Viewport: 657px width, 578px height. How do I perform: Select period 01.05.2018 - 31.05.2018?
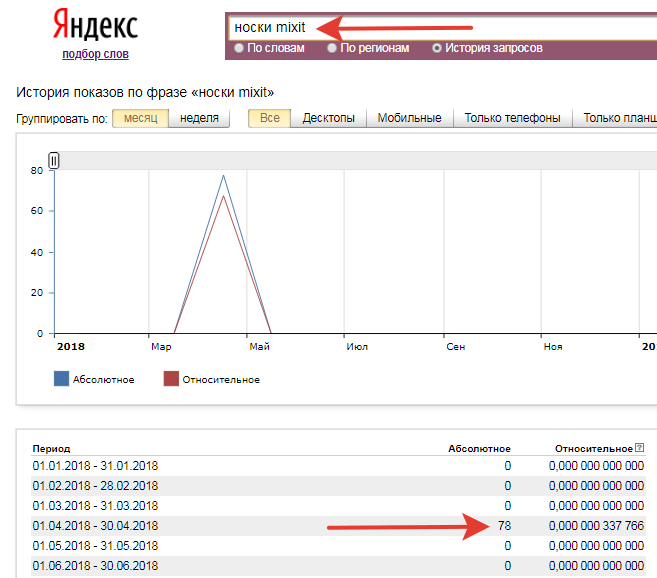pyautogui.click(x=95, y=546)
